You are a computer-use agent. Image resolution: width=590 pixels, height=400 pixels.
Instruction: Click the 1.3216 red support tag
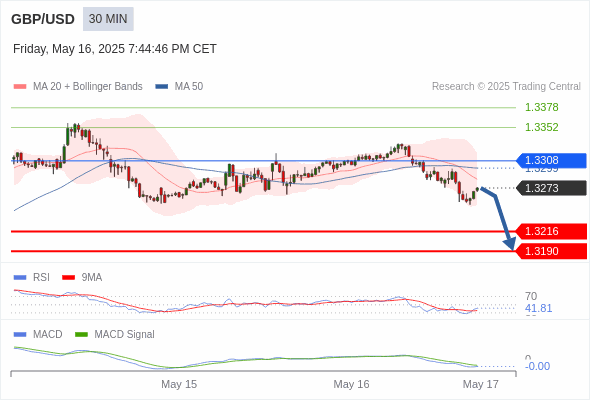click(551, 231)
